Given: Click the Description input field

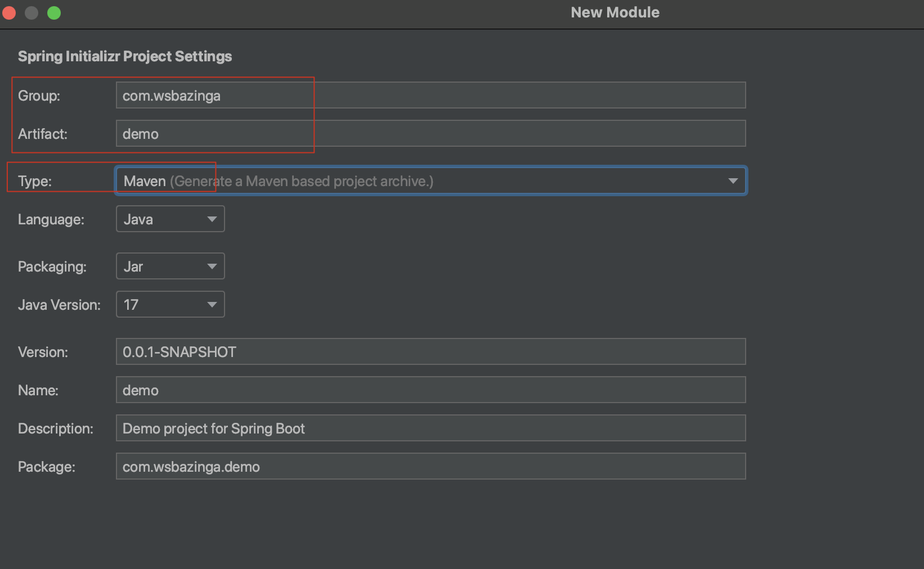Looking at the screenshot, I should point(430,428).
